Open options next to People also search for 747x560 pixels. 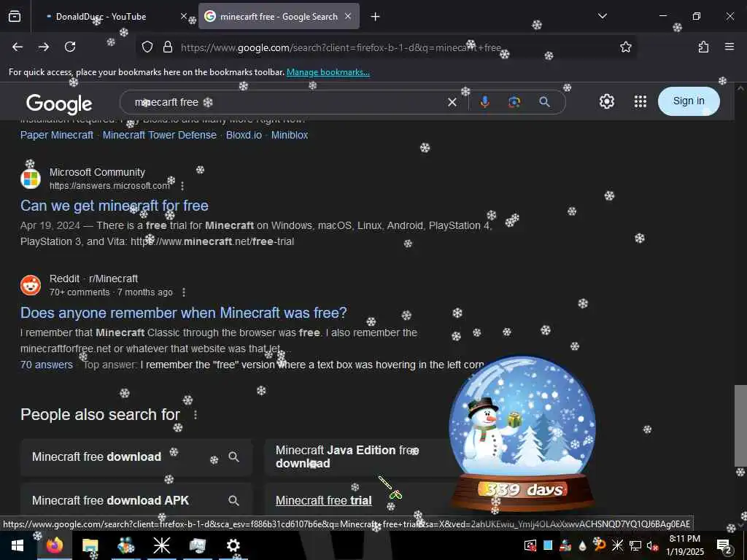tap(196, 415)
